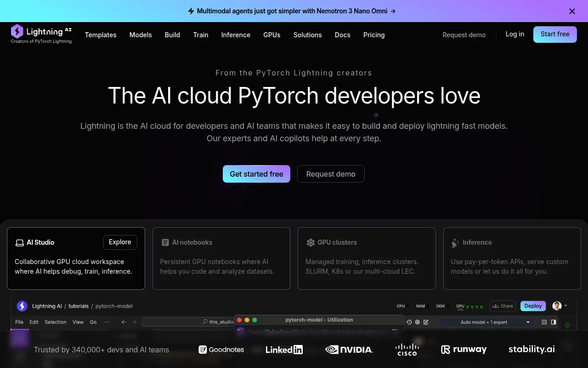
Task: Click the Start free button
Action: 555,34
